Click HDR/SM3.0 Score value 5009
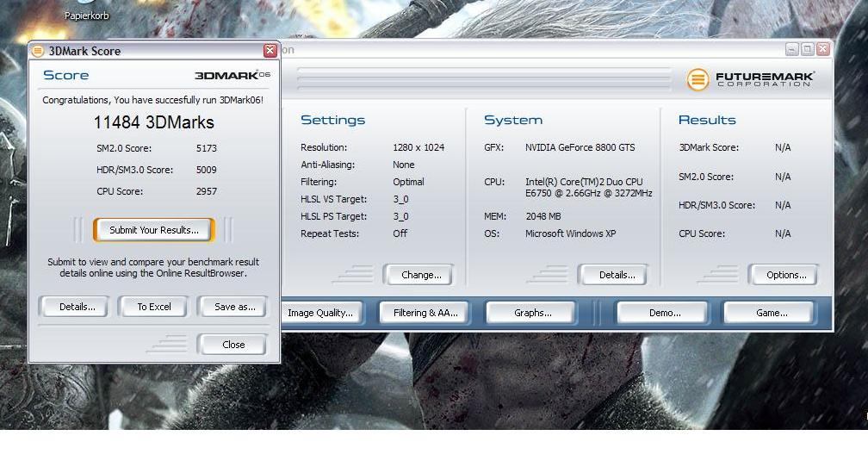This screenshot has width=868, height=473. [x=207, y=170]
